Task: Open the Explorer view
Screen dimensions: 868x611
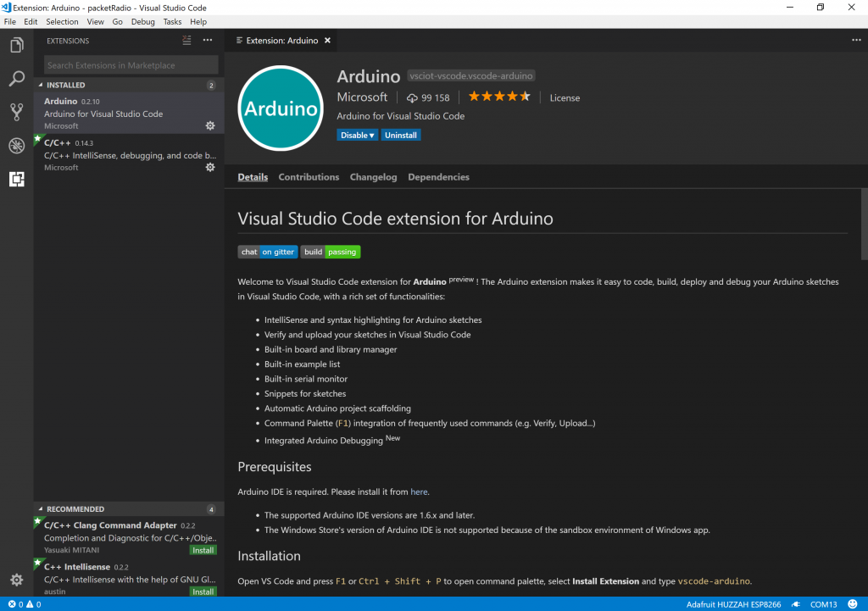Action: coord(16,44)
